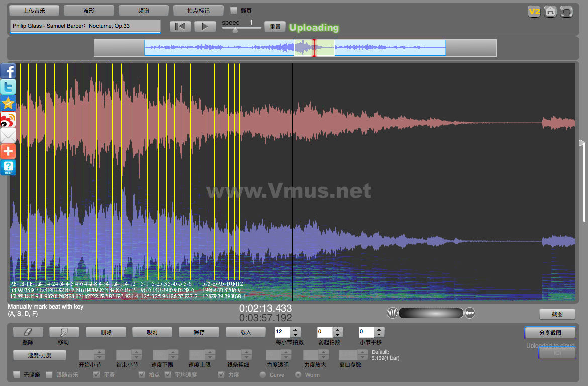The height and width of the screenshot is (386, 588).
Task: Click the speed slider handle
Action: coord(235,30)
